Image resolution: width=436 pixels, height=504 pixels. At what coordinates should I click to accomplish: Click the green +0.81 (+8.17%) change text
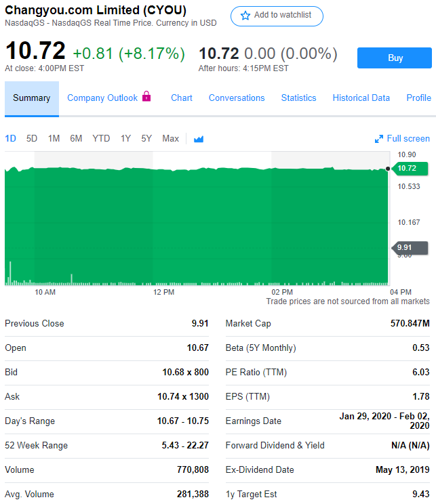pos(129,54)
